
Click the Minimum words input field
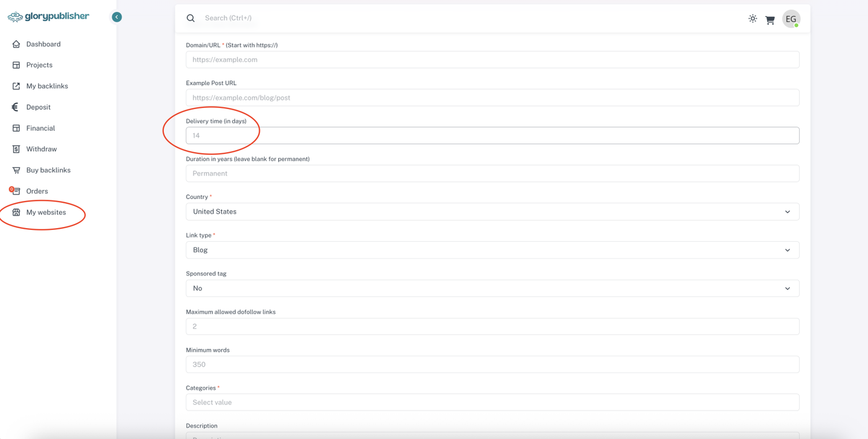pyautogui.click(x=492, y=364)
